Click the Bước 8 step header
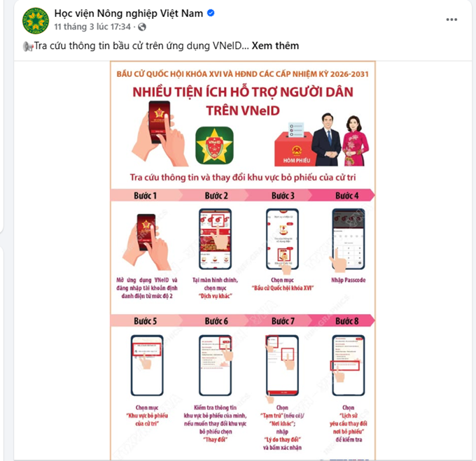 (346, 321)
